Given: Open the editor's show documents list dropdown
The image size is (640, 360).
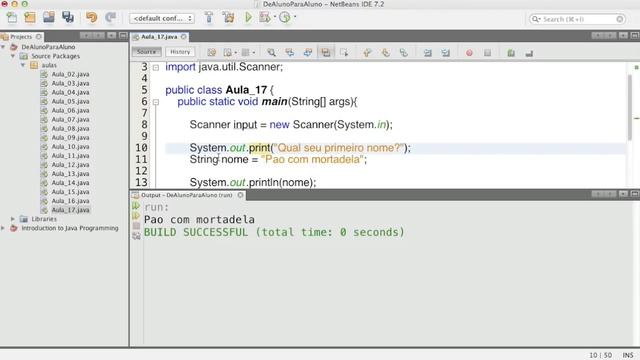Looking at the screenshot, I should [623, 36].
